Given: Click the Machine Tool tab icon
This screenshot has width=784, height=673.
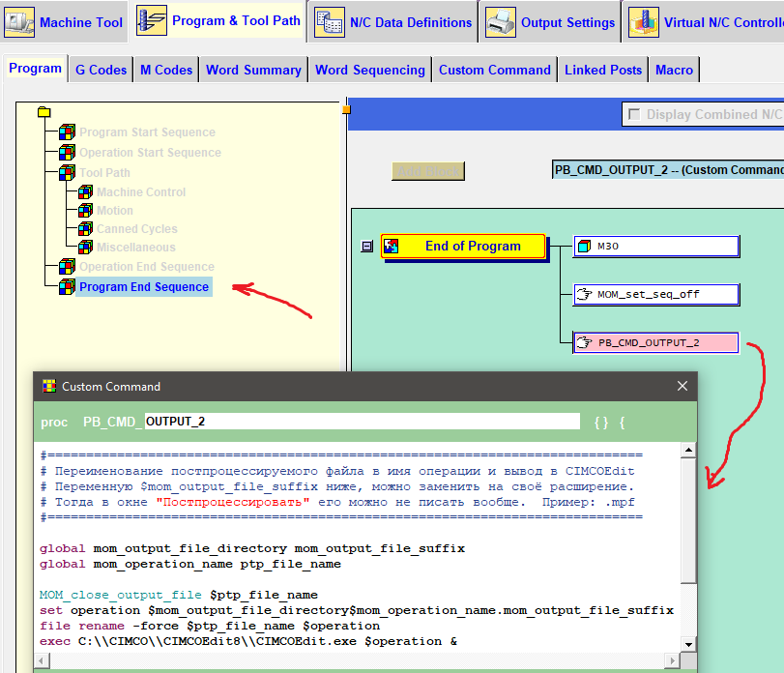Looking at the screenshot, I should pos(20,21).
